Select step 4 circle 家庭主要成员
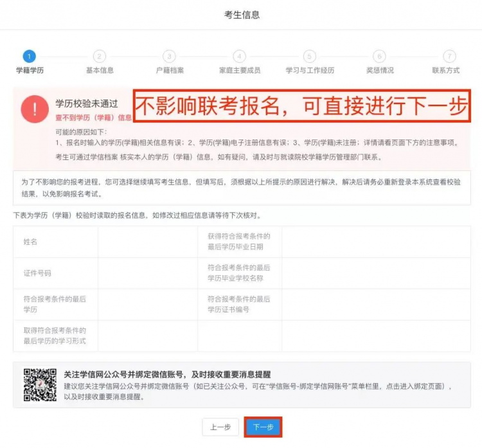 coord(240,57)
